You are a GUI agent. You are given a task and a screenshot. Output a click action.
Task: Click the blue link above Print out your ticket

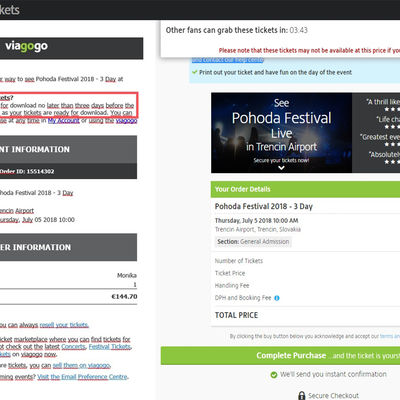click(228, 60)
